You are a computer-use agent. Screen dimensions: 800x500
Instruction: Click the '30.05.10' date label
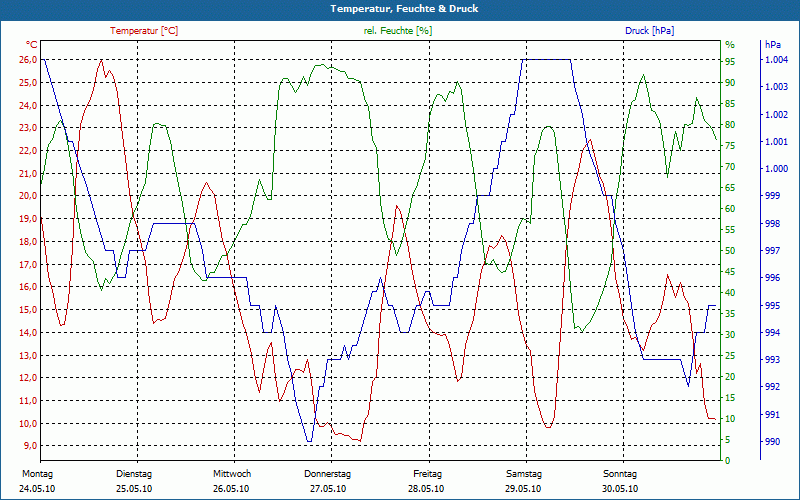[620, 489]
